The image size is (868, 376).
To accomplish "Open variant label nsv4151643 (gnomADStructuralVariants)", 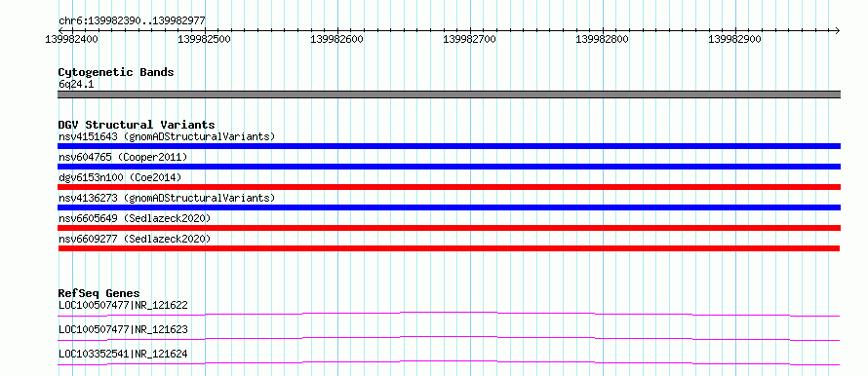I will click(x=167, y=136).
